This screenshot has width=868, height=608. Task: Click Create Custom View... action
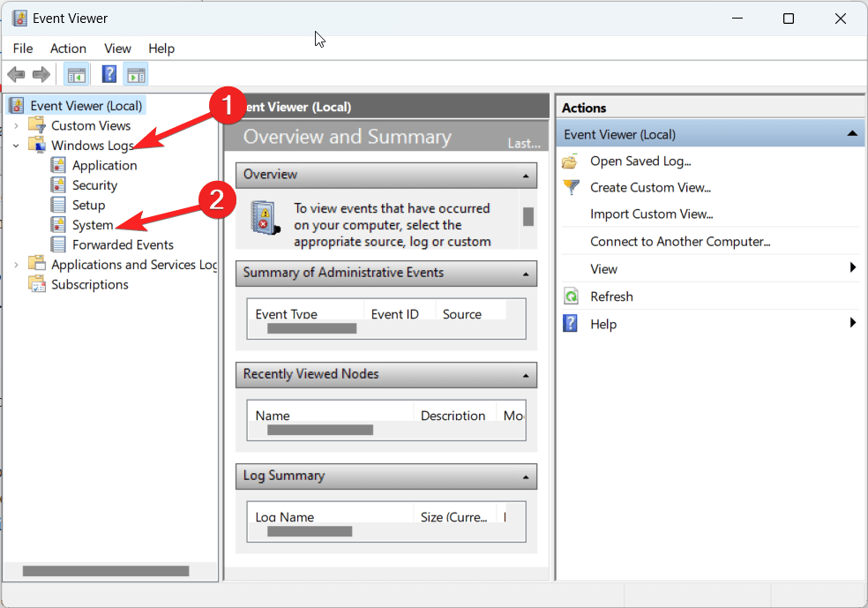(650, 188)
